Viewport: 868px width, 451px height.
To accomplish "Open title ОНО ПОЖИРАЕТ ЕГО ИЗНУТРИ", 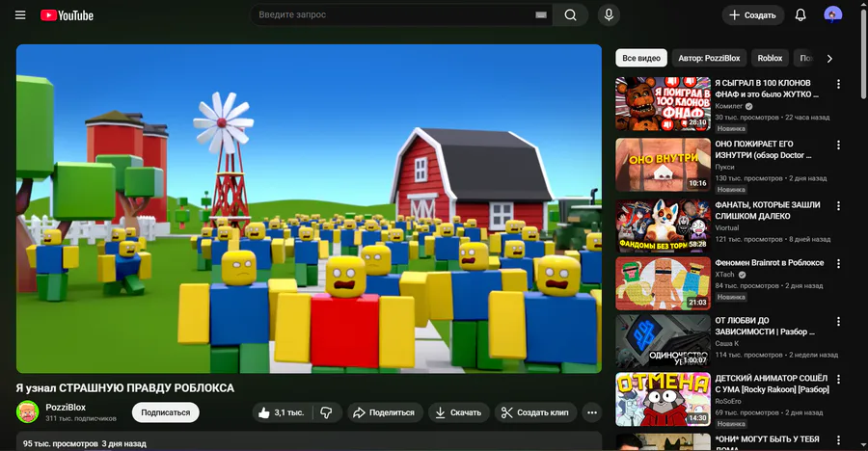I will coord(763,149).
